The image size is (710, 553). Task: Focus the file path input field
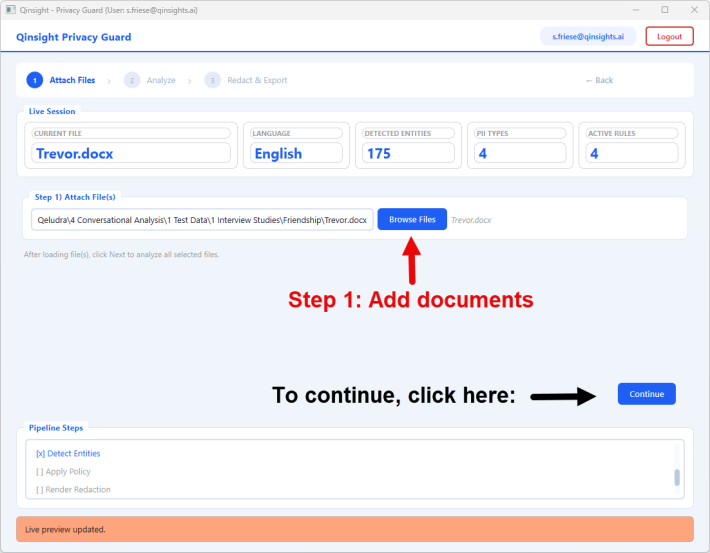tap(202, 220)
